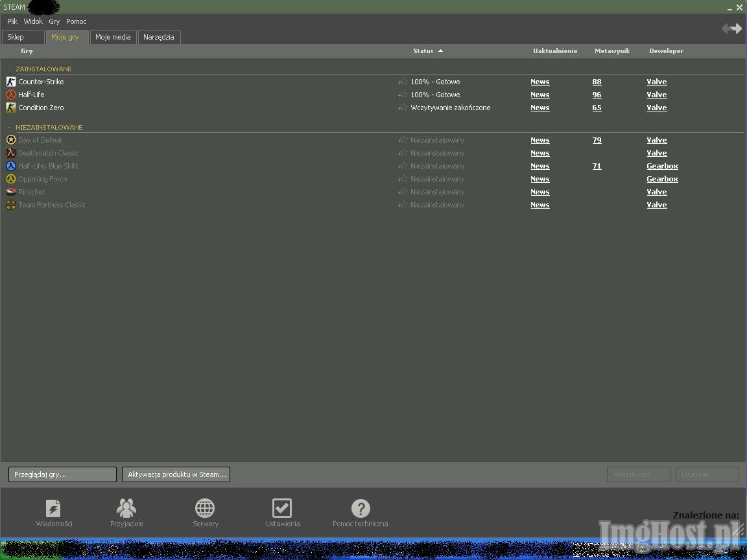Click the Condition Zero game icon

(11, 108)
